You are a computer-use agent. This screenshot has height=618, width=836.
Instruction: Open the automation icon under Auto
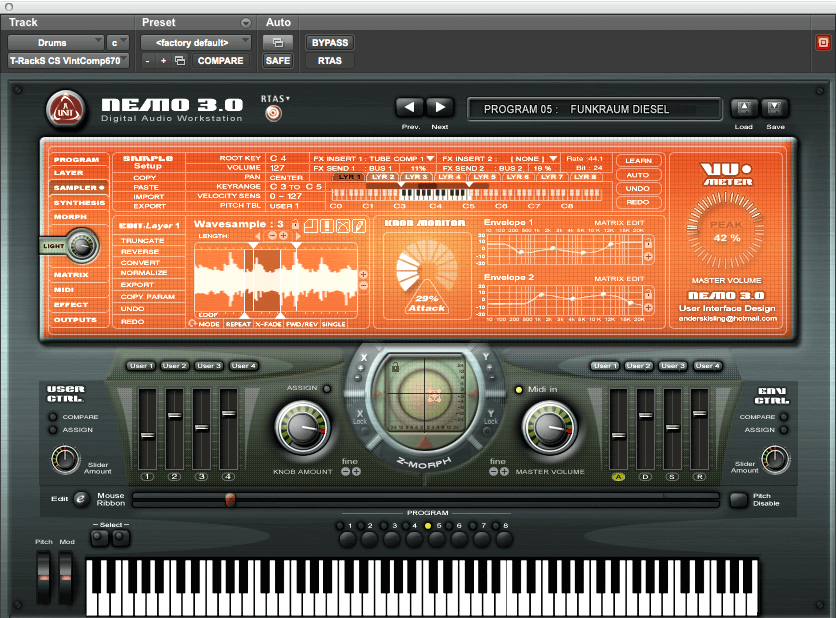coord(278,43)
